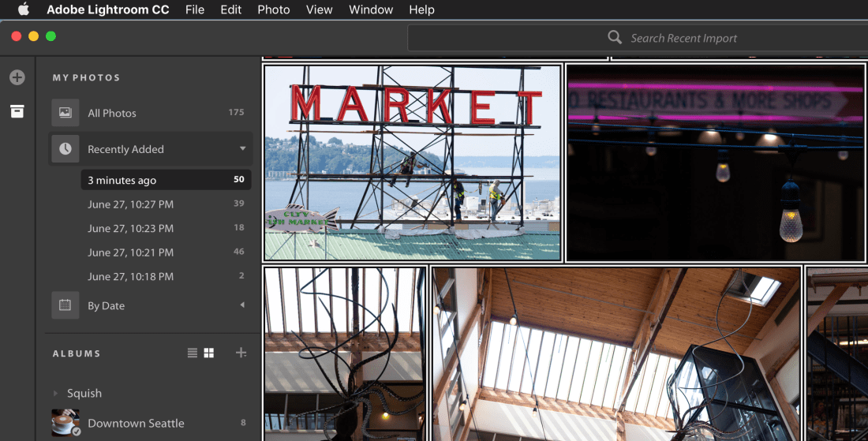The height and width of the screenshot is (441, 868).
Task: Open the Downtown Seattle album
Action: coord(136,423)
